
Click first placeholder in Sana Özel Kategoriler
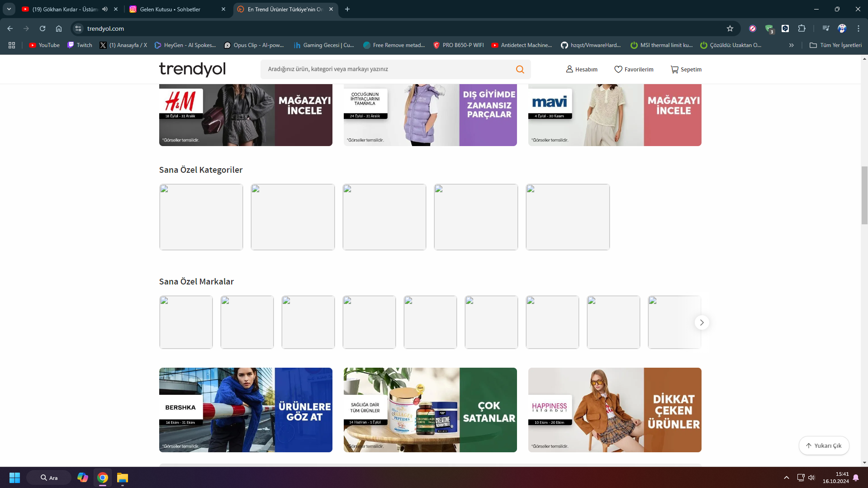(201, 217)
